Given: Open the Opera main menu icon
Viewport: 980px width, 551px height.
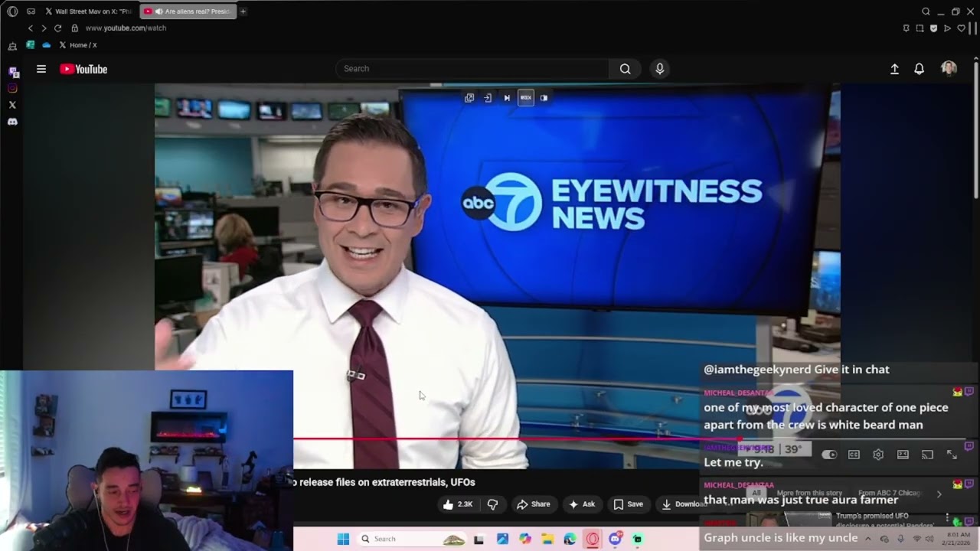Looking at the screenshot, I should click(x=12, y=11).
